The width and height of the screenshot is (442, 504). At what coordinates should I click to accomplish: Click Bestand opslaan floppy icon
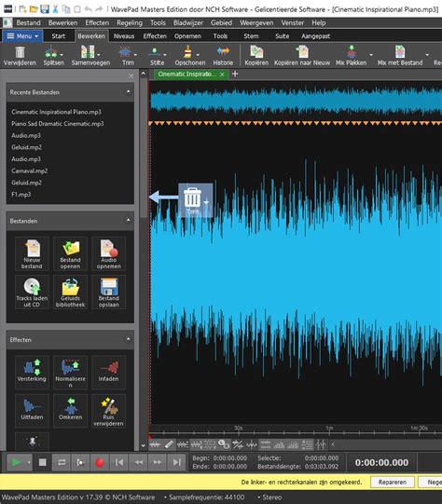pyautogui.click(x=109, y=293)
